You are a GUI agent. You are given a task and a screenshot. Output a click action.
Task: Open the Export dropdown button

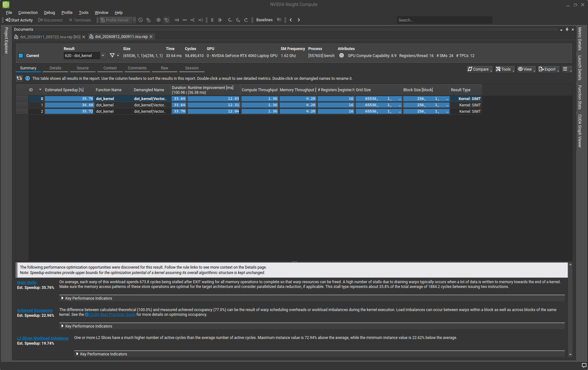click(x=549, y=69)
